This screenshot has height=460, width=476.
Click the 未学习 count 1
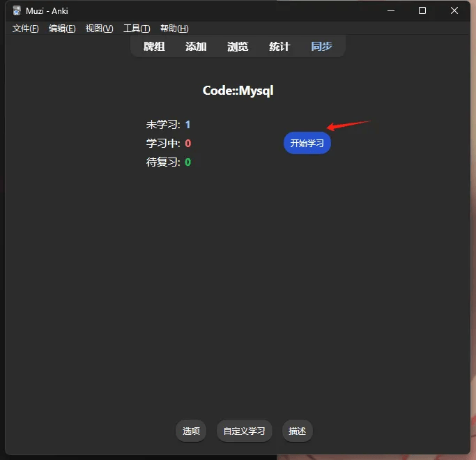[x=187, y=125]
